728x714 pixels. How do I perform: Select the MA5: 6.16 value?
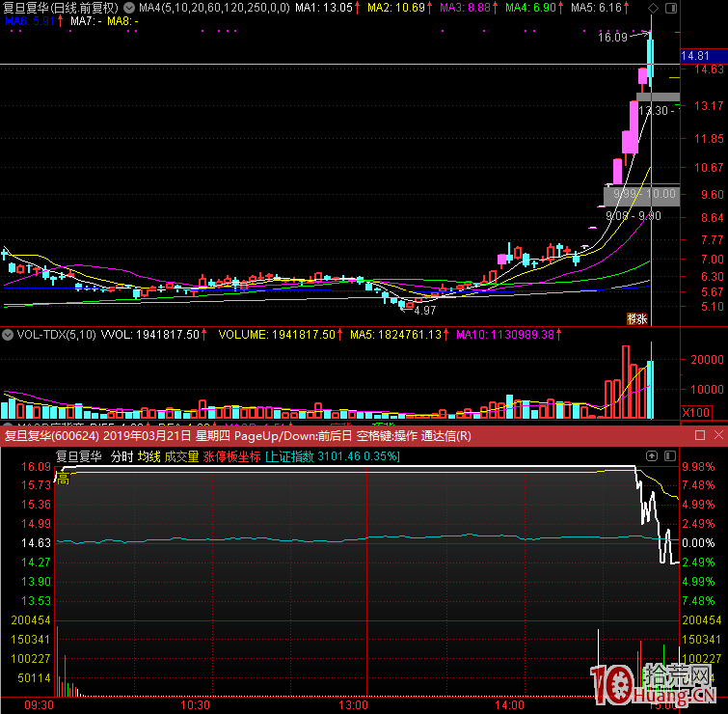point(596,8)
